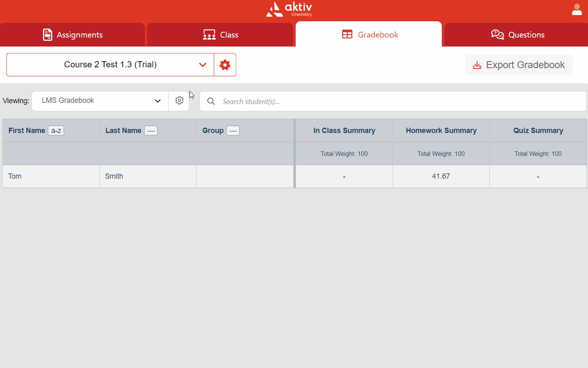
Task: Toggle sorting on the Last Name column
Action: 151,131
